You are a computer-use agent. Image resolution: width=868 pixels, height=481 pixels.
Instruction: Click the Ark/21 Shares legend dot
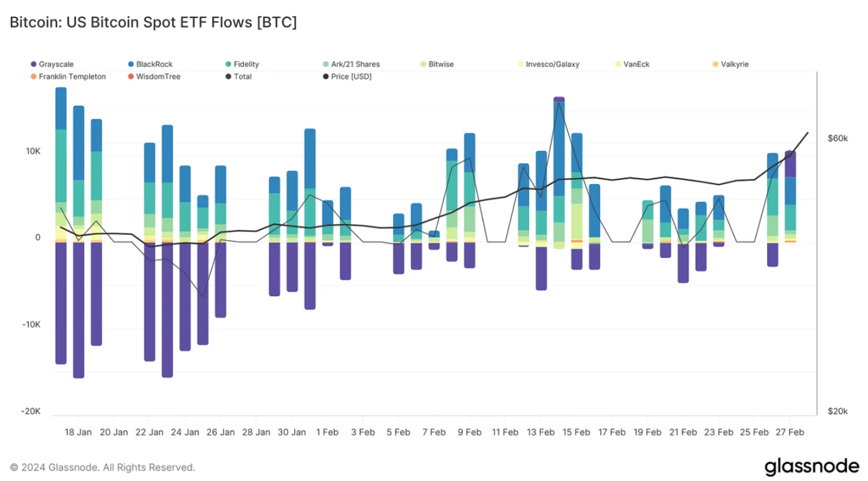coord(326,64)
